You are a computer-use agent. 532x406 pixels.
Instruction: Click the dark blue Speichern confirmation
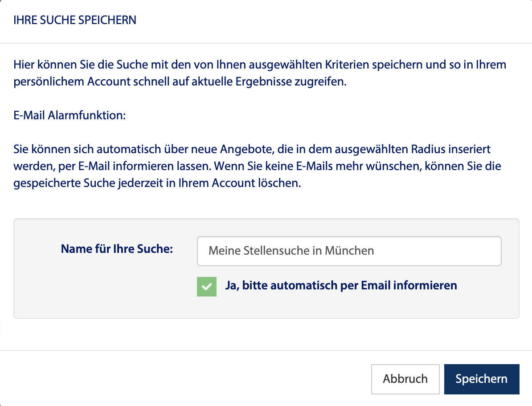[x=482, y=379]
